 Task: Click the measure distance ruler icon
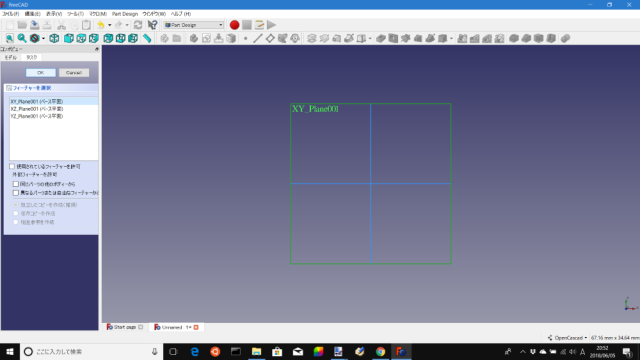click(x=147, y=38)
